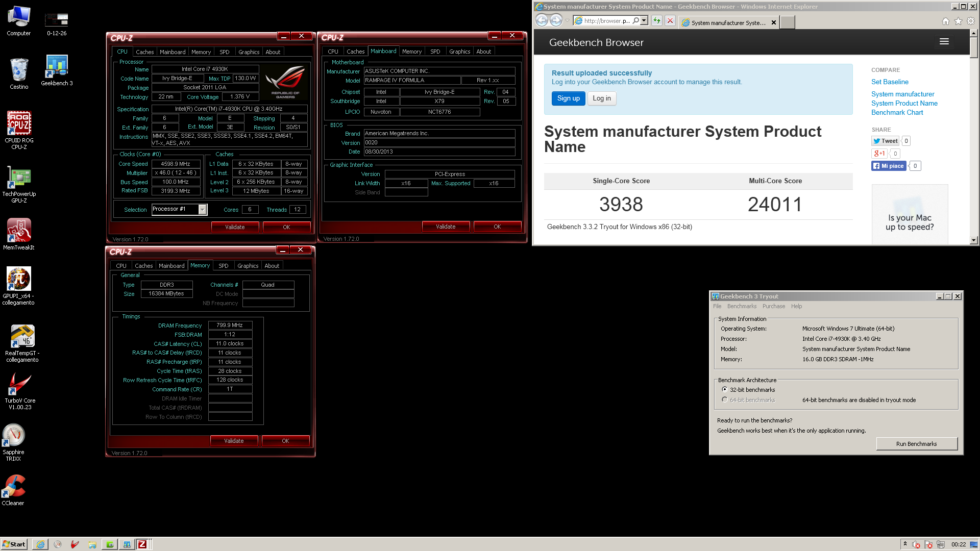Click the IE page scrollbar up arrow
This screenshot has height=551, width=980.
click(x=973, y=33)
